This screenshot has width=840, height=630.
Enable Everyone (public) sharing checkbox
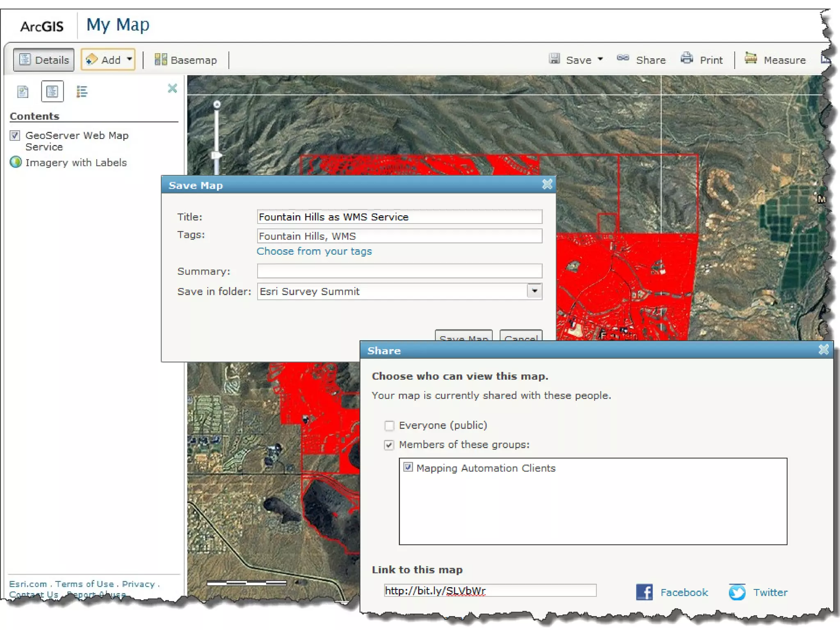coord(389,425)
